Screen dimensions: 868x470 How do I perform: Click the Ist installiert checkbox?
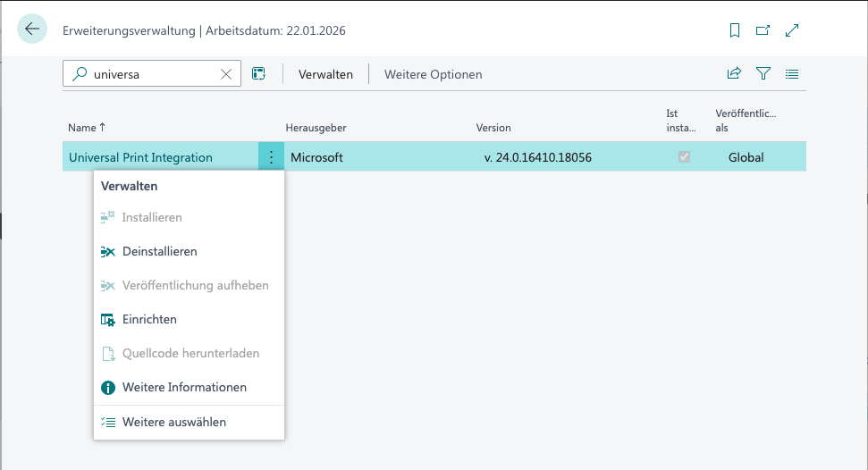pyautogui.click(x=684, y=156)
